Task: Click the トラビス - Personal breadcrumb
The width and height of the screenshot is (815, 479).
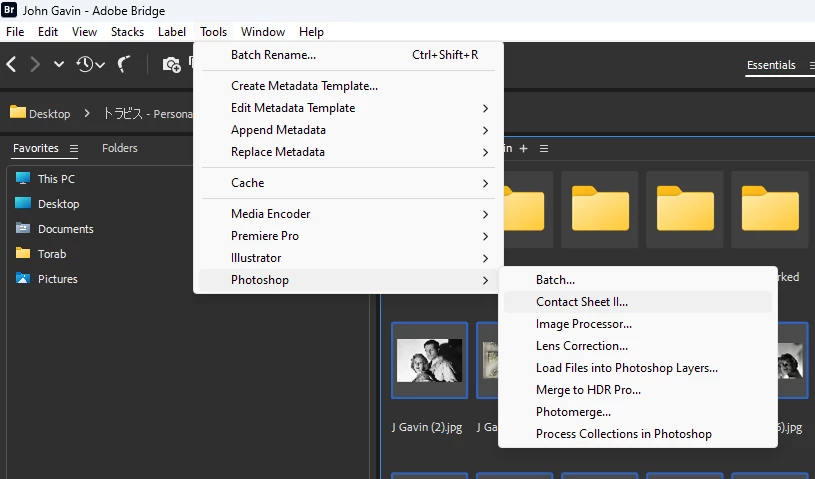Action: click(148, 113)
